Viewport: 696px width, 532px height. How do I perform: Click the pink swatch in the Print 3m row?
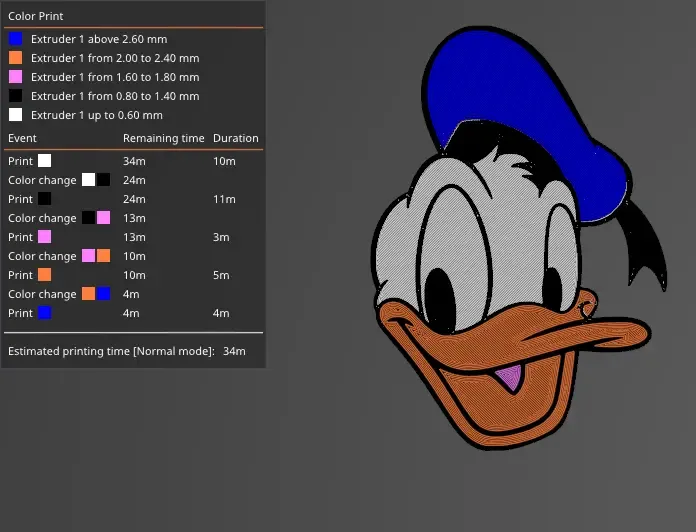tap(44, 237)
